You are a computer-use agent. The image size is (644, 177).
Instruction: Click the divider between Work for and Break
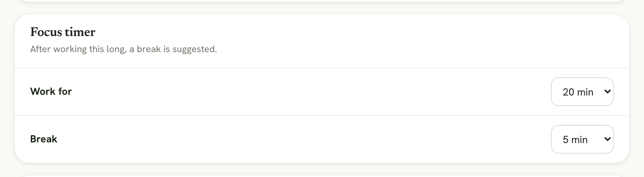pyautogui.click(x=322, y=115)
